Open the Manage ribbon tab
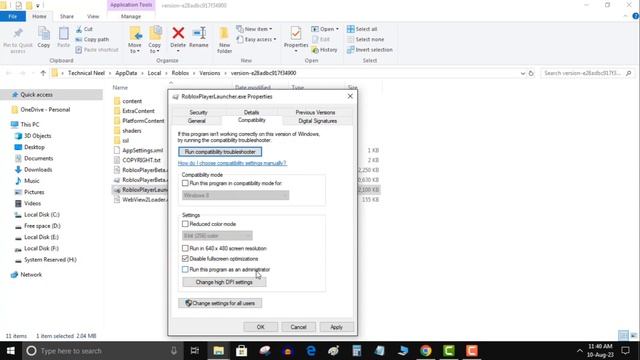The image size is (640, 360). click(x=131, y=16)
